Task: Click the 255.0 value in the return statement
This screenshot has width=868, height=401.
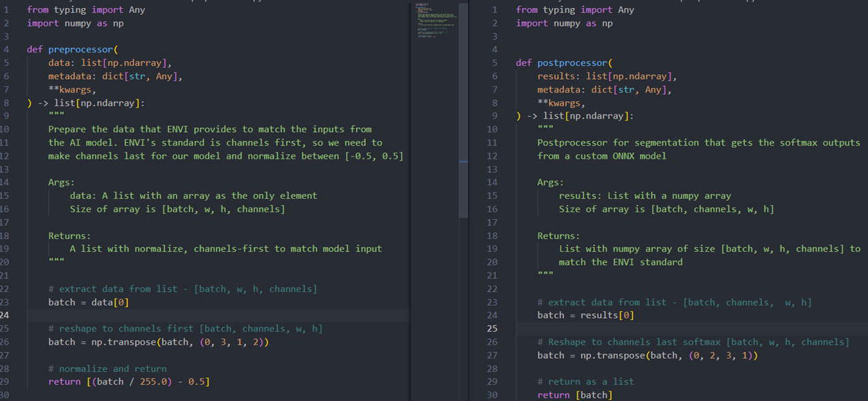Action: click(153, 382)
